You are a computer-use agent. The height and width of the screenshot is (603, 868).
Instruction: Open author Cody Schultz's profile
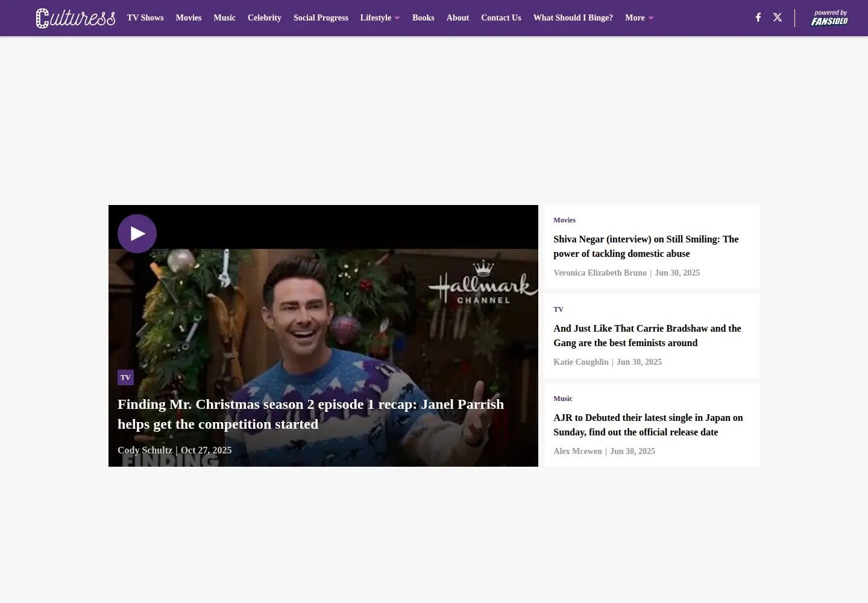[145, 450]
